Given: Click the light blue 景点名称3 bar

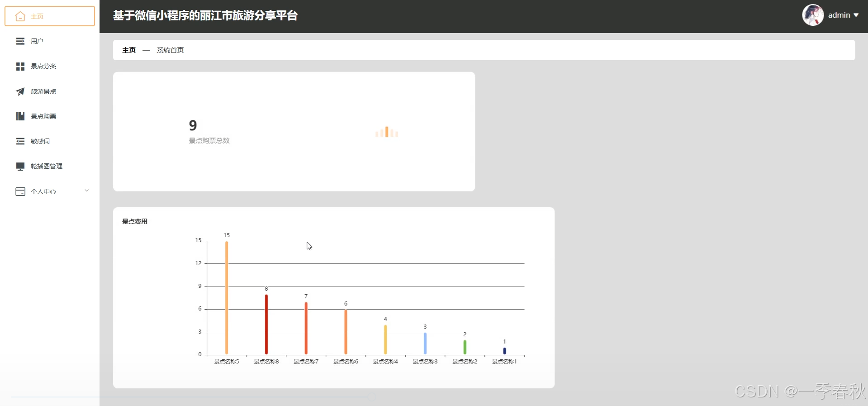Looking at the screenshot, I should 425,343.
